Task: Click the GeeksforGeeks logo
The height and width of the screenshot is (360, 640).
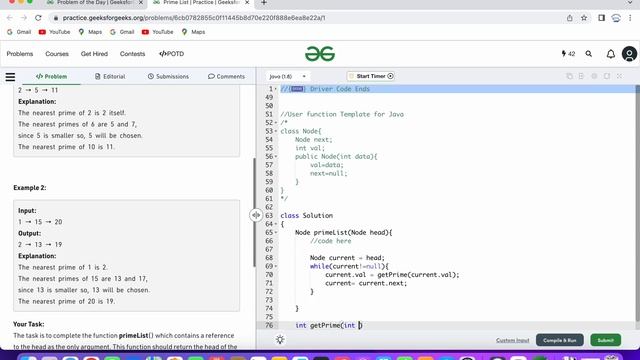Action: point(320,54)
